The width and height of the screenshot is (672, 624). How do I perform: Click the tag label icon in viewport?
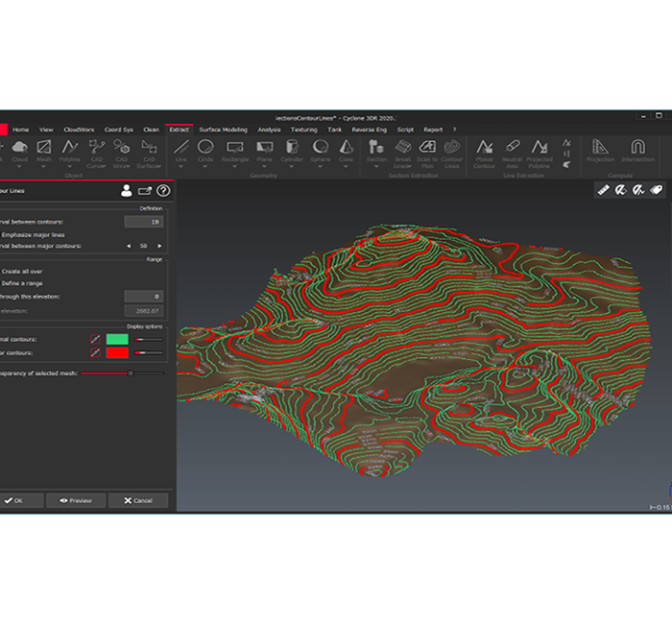[x=658, y=190]
